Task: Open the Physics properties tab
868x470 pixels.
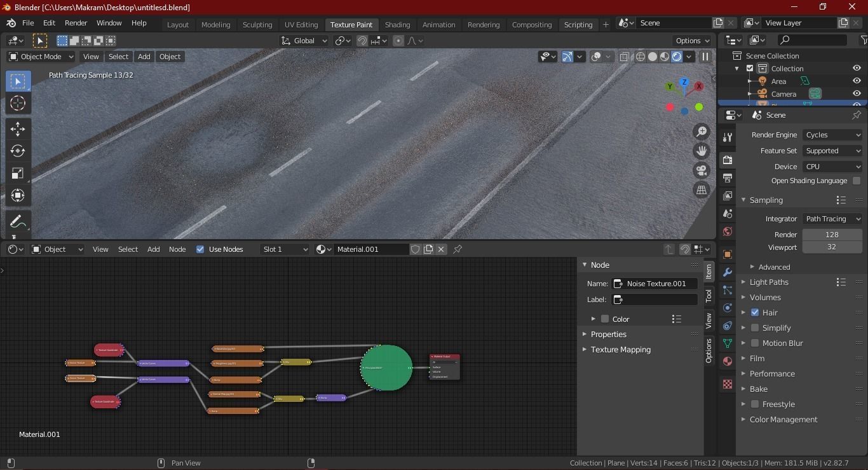Action: coord(727,308)
